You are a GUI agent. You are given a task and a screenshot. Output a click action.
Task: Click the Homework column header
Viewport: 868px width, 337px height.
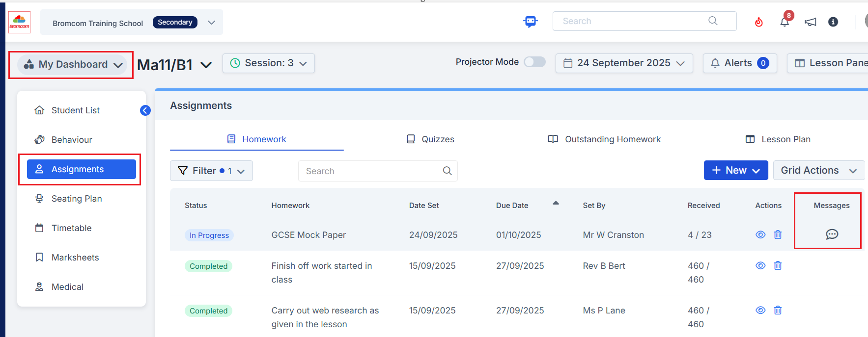tap(290, 206)
